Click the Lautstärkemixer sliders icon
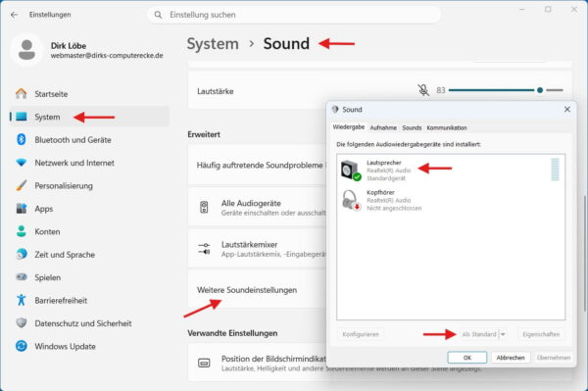588x391 pixels. point(204,249)
